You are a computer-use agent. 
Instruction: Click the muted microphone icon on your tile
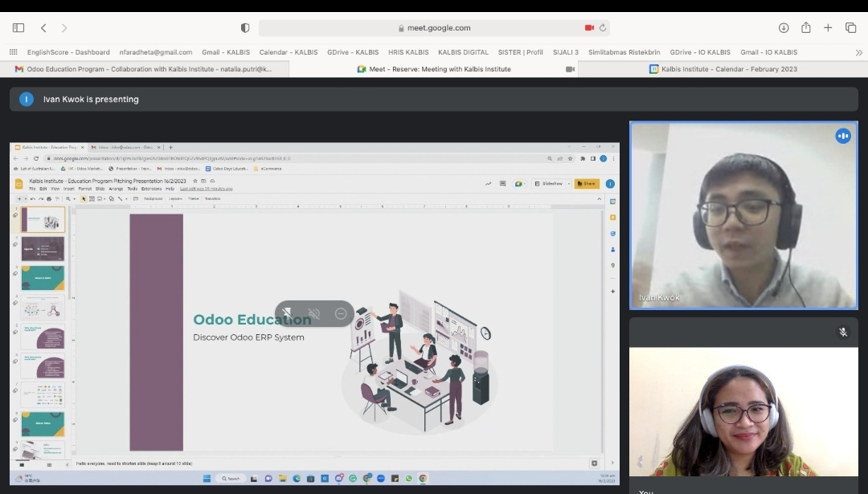pos(843,332)
